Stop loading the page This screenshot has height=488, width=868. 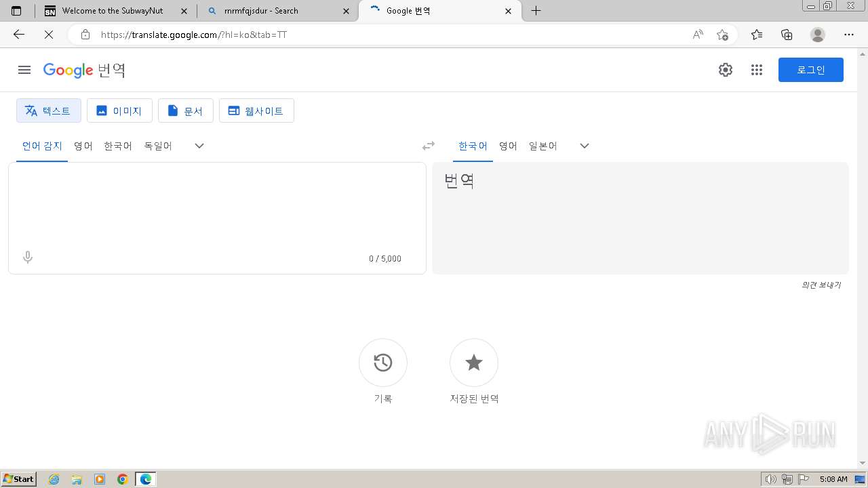coord(49,35)
